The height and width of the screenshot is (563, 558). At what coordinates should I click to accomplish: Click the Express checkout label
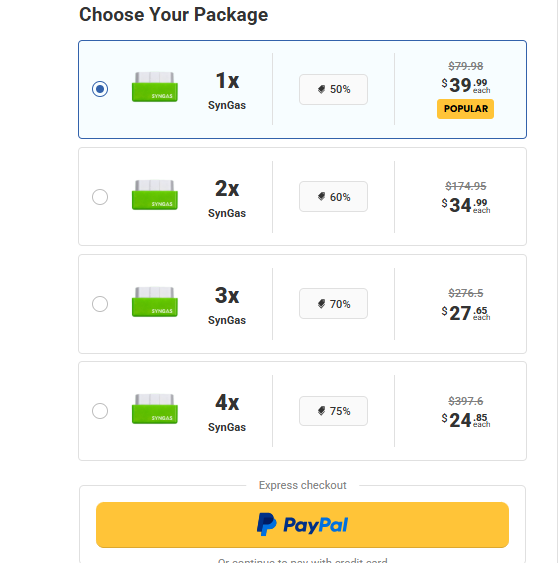[302, 485]
